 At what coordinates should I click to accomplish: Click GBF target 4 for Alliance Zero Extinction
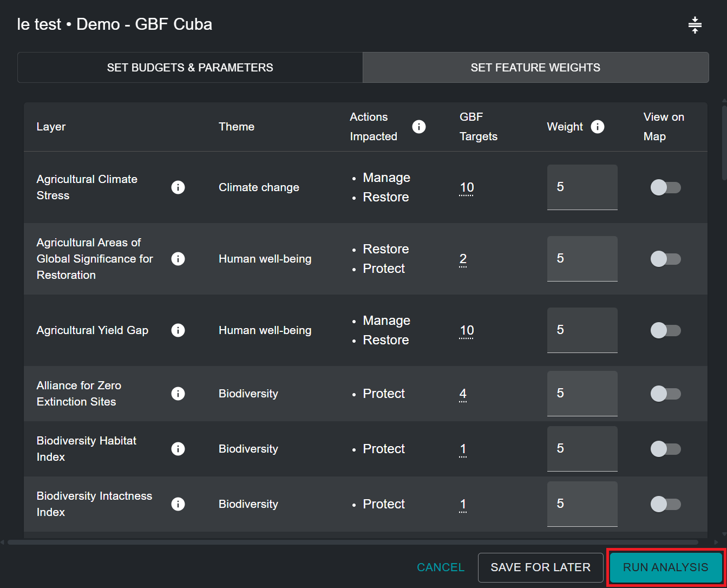(x=463, y=394)
